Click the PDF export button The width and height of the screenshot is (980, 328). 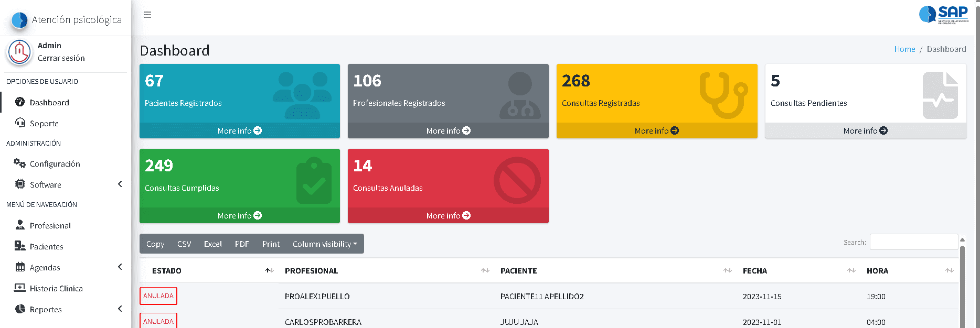coord(242,244)
